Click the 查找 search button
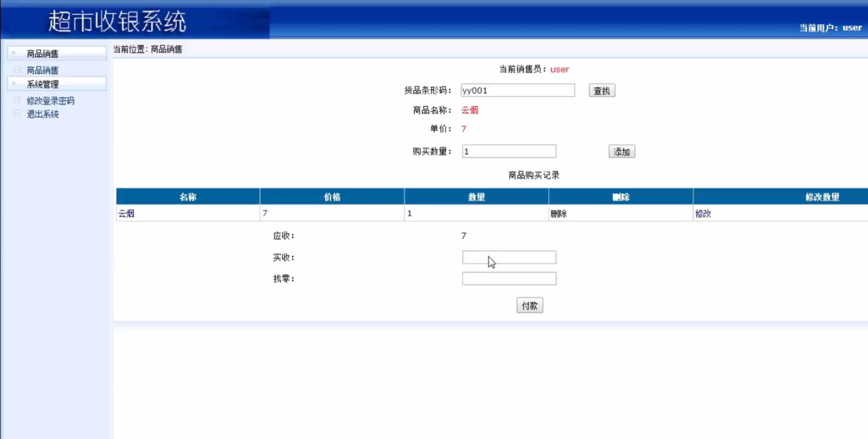Screen dimensions: 868x439 (x=602, y=91)
